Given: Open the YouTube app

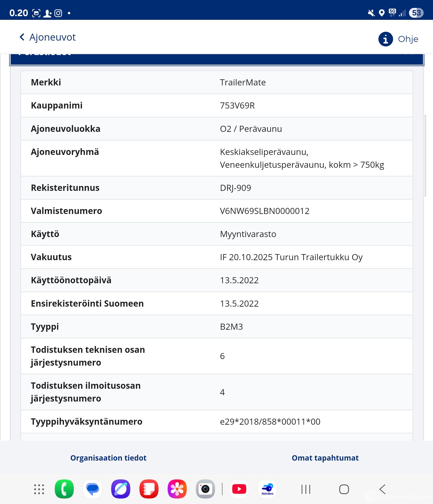Looking at the screenshot, I should [239, 489].
